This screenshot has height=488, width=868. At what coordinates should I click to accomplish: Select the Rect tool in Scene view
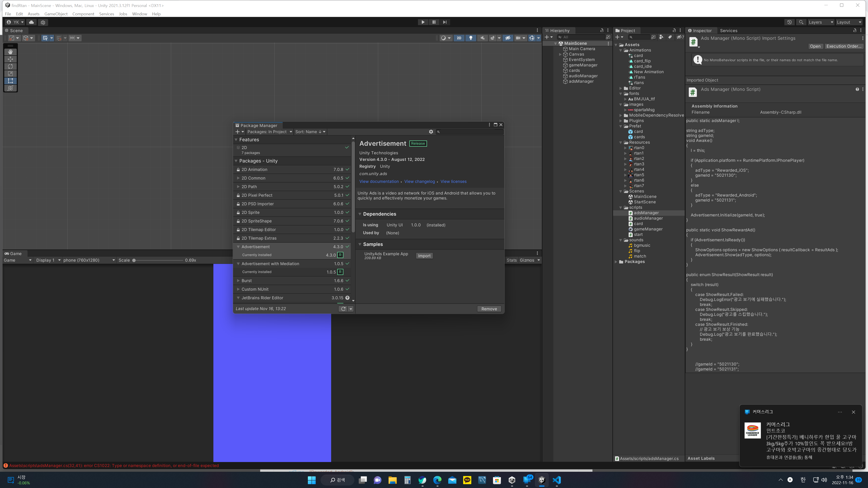coord(10,81)
